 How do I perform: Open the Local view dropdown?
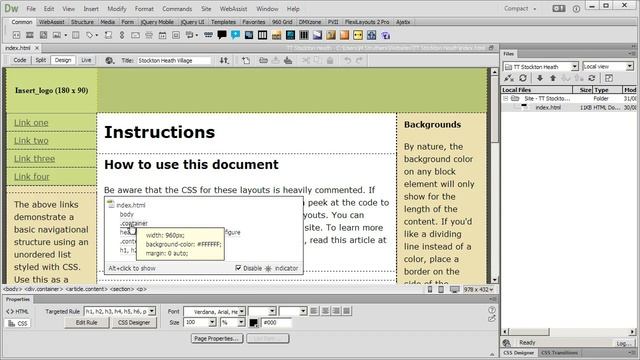(608, 67)
